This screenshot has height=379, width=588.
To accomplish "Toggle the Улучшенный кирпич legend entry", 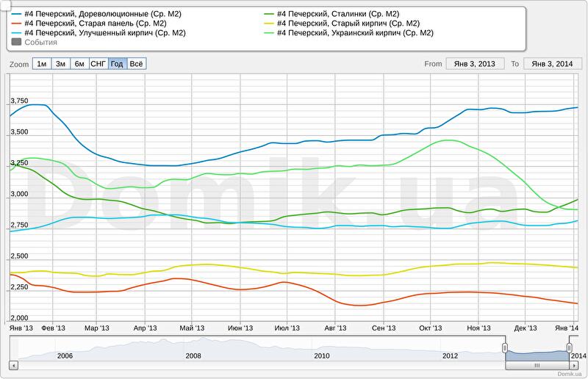I will coord(104,33).
